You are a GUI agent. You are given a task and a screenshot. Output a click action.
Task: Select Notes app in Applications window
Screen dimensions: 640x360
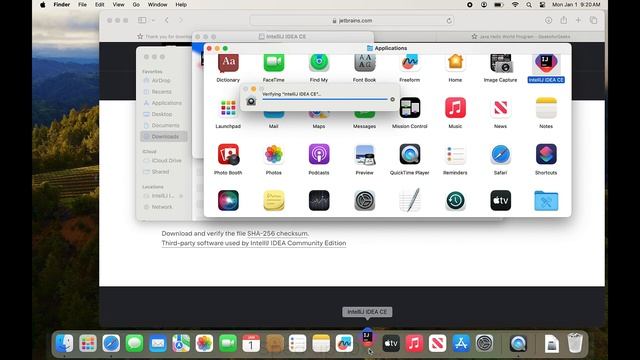546,108
